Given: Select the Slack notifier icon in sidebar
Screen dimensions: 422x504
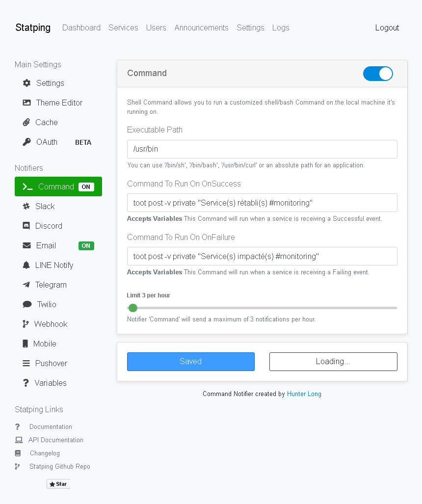Looking at the screenshot, I should click(x=26, y=206).
